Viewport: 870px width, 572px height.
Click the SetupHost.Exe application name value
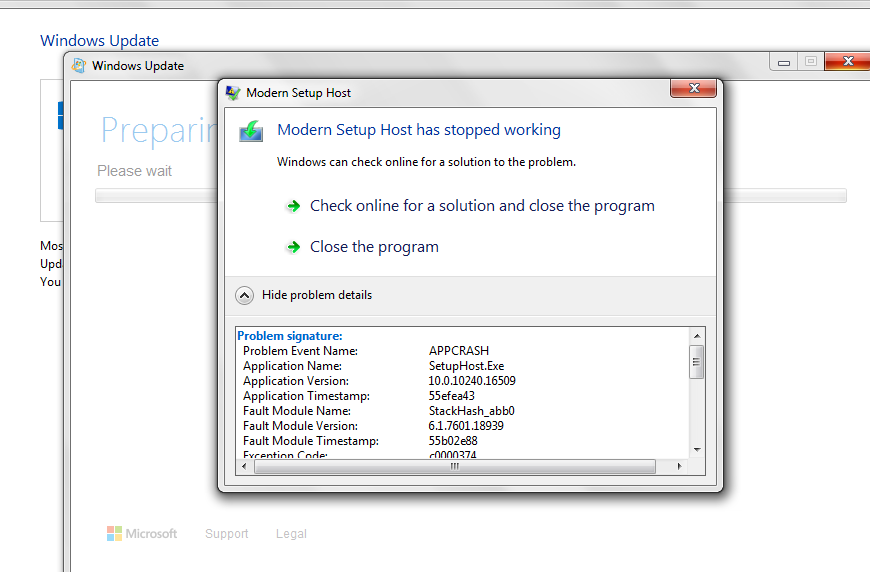coord(466,366)
